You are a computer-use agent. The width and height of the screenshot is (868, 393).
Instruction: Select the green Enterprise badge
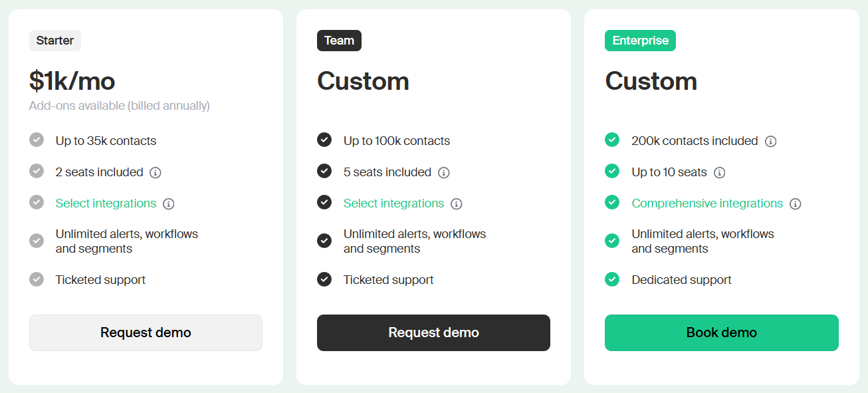640,41
